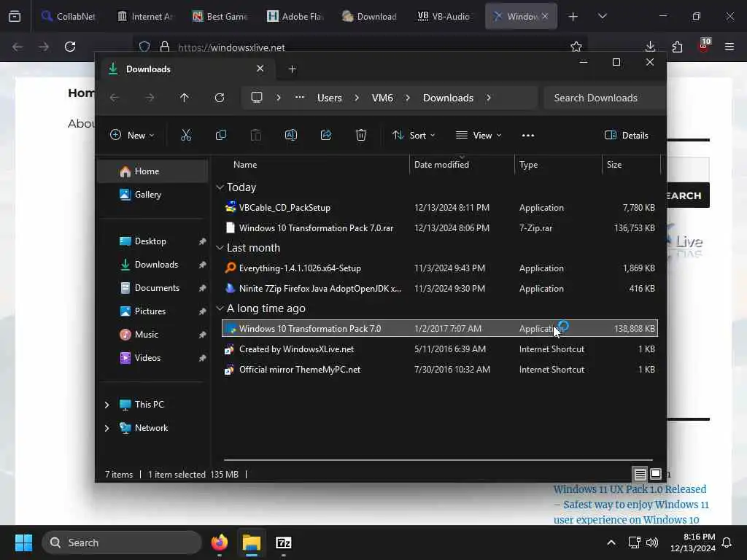Open the hidden breadcrumb ellipsis in address bar
This screenshot has width=747, height=560.
pos(299,98)
